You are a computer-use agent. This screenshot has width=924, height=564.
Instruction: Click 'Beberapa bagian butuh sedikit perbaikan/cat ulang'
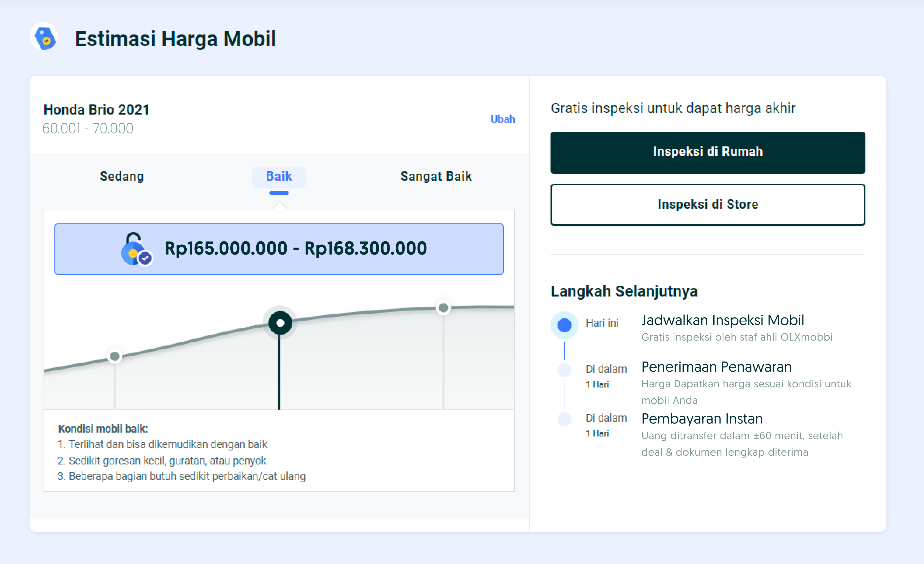click(x=181, y=476)
